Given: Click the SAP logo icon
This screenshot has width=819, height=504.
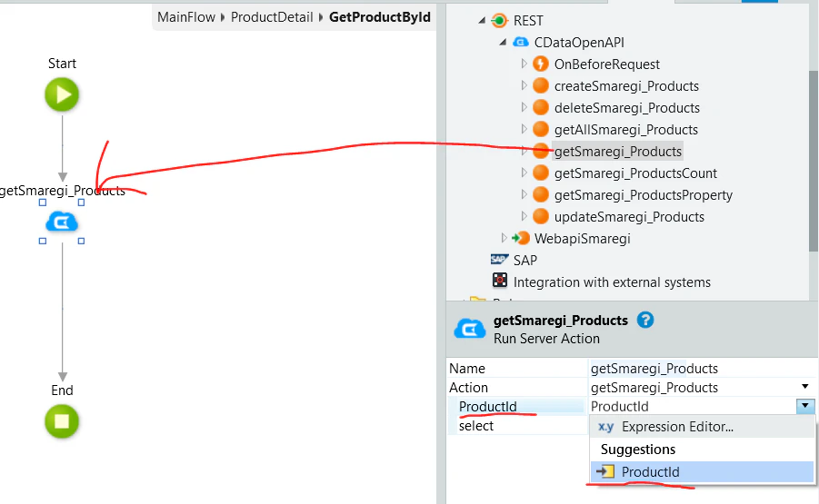Looking at the screenshot, I should pyautogui.click(x=499, y=260).
